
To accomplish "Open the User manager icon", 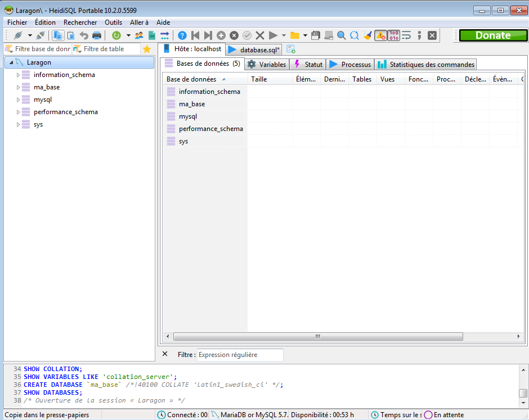I will pos(138,35).
